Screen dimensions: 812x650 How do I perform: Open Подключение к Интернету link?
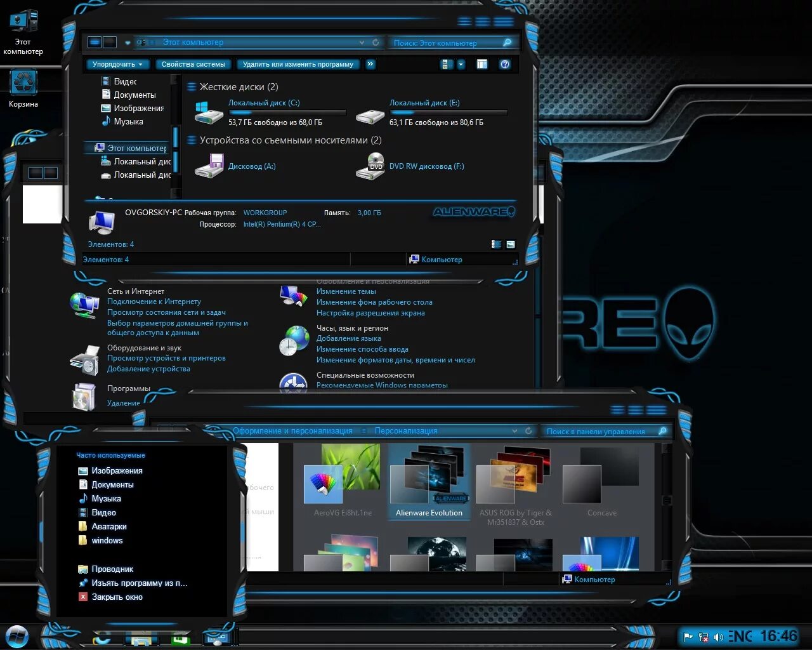pyautogui.click(x=154, y=302)
